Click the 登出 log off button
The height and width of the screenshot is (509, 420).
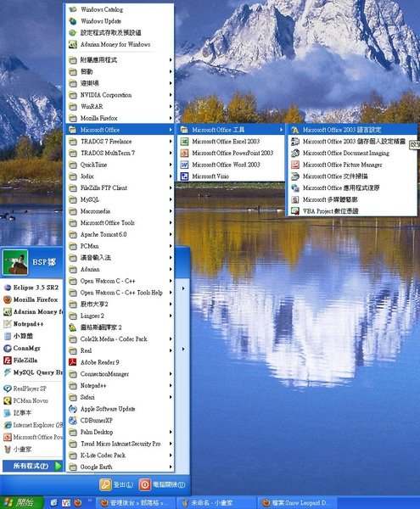pos(116,484)
